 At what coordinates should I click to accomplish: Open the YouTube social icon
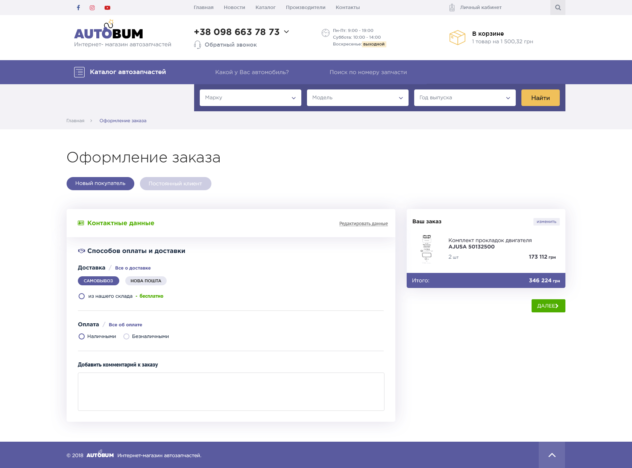[x=107, y=8]
